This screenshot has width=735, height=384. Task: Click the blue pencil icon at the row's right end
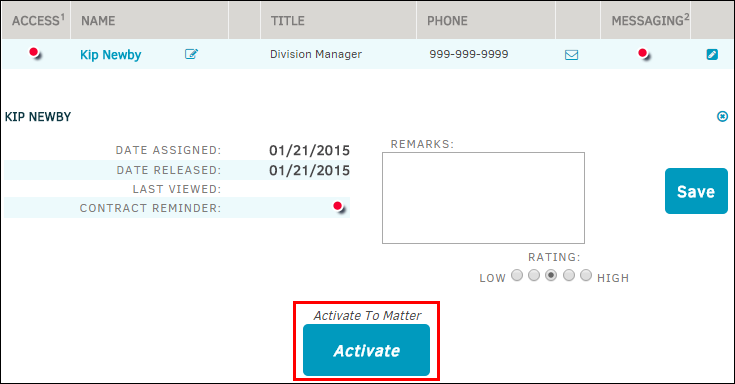[x=712, y=54]
